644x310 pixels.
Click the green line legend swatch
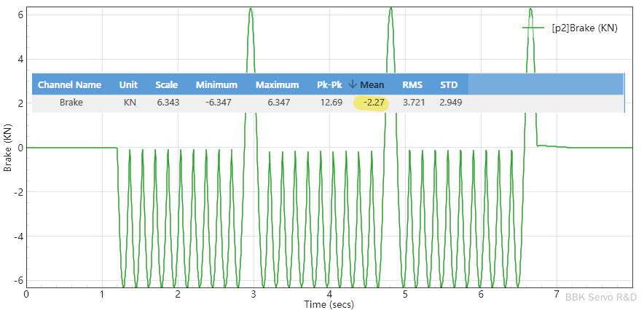click(534, 28)
